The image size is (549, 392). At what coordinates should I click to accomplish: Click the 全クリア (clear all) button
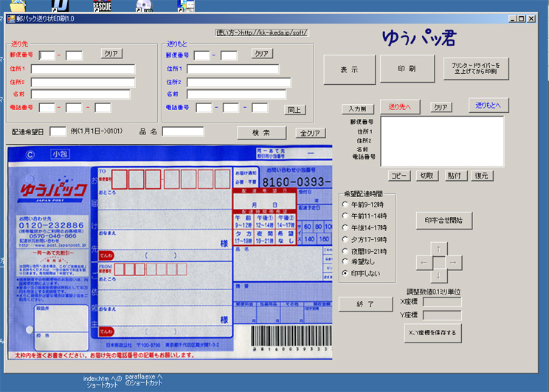pyautogui.click(x=310, y=133)
